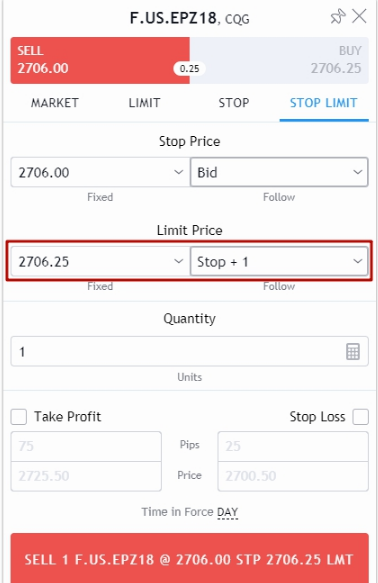378x583 pixels.
Task: Open the Stop + 1 follow dropdown
Action: coord(279,261)
